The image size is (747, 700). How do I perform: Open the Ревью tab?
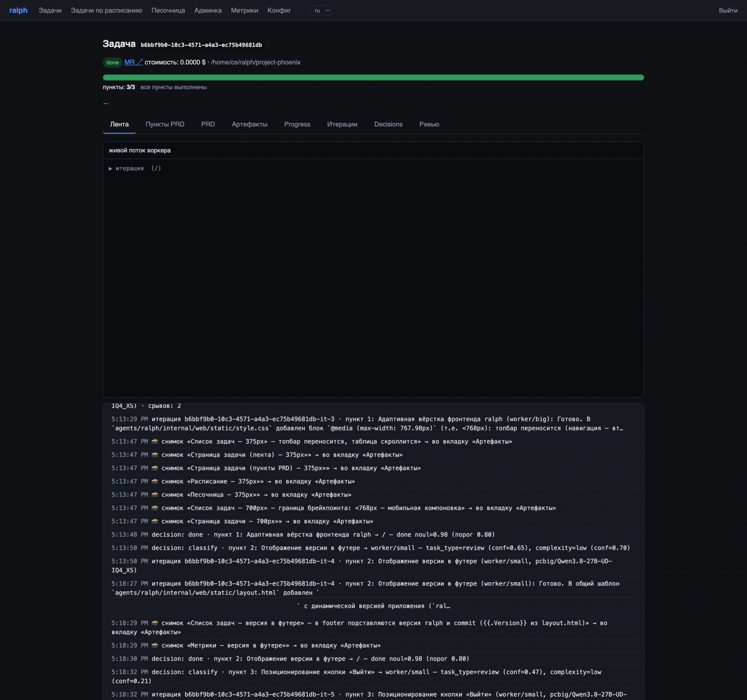[429, 124]
